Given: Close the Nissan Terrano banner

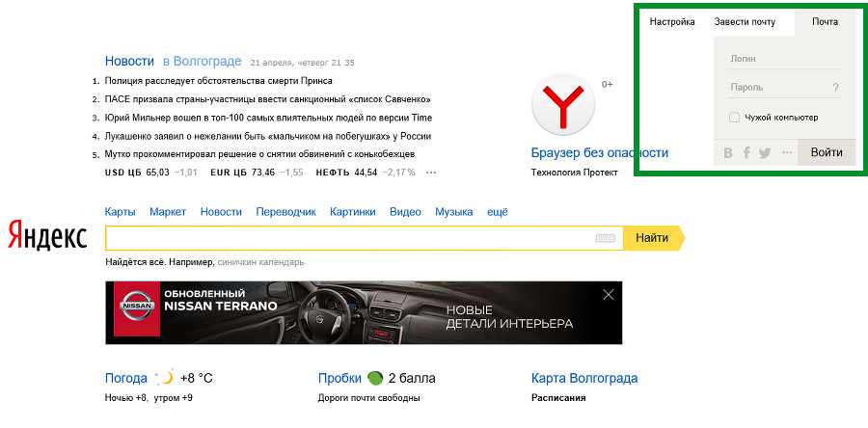Looking at the screenshot, I should [609, 295].
